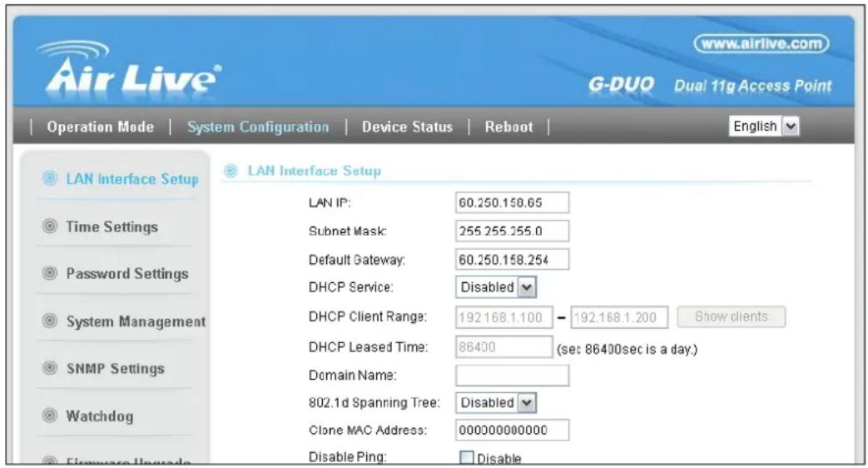This screenshot has width=868, height=468.
Task: Open the 802.1d Spanning Tree dropdown
Action: [496, 403]
